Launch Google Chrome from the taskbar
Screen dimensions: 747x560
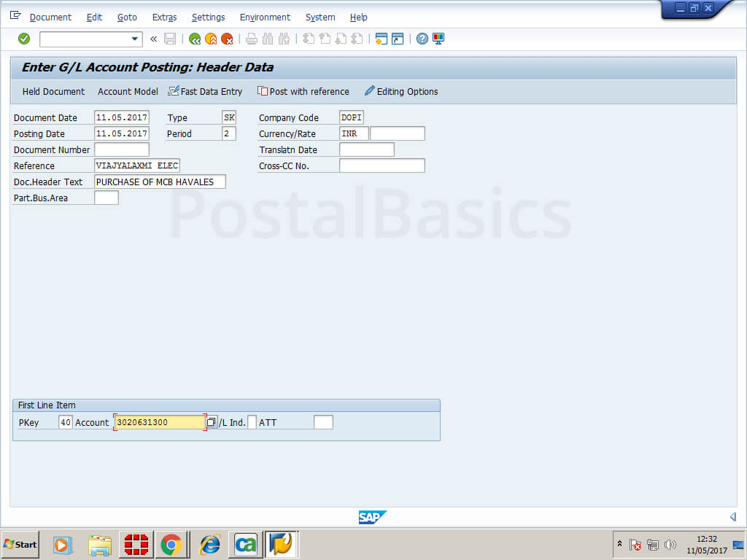tap(171, 545)
